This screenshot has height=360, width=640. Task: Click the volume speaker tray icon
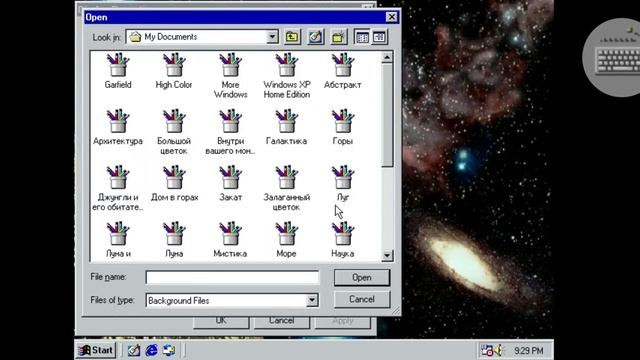(x=498, y=350)
